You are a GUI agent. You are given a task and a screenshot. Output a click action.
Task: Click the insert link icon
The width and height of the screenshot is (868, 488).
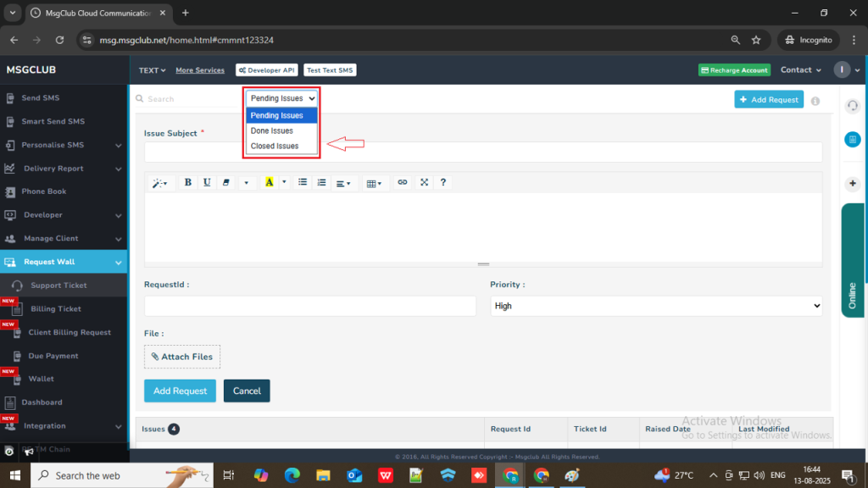(x=403, y=183)
